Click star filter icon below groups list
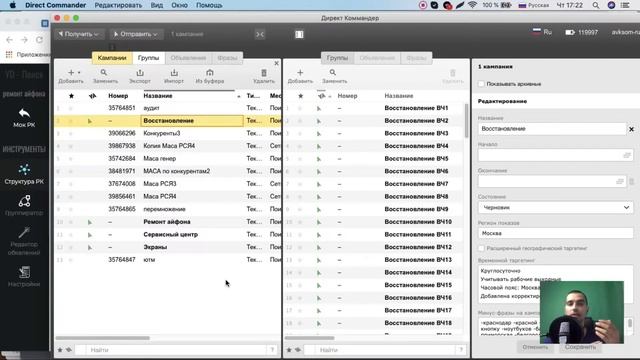This screenshot has width=640, height=360. pyautogui.click(x=289, y=350)
